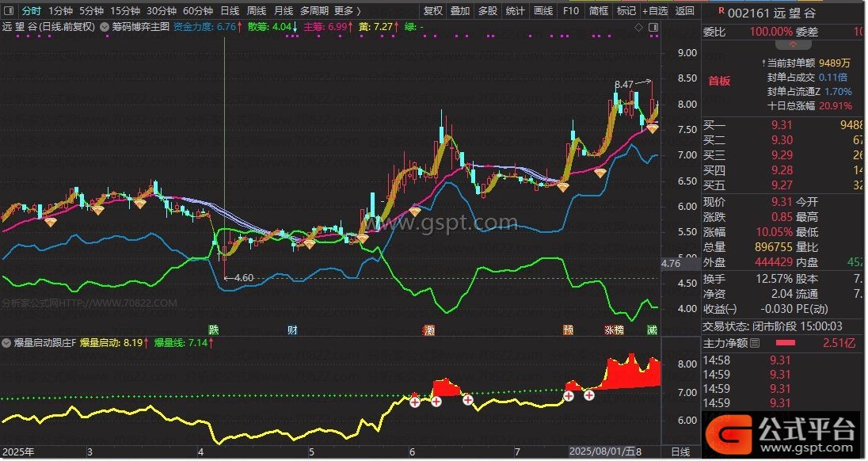Click the 日线 label at the timeline end
Screen dimensions: 868x461
680,451
